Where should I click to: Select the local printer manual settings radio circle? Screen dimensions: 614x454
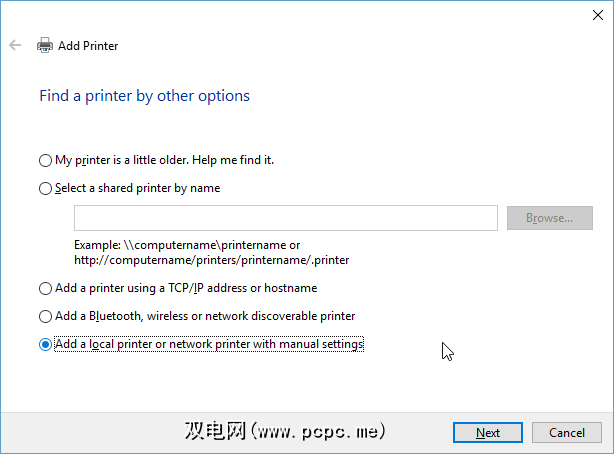[x=45, y=344]
